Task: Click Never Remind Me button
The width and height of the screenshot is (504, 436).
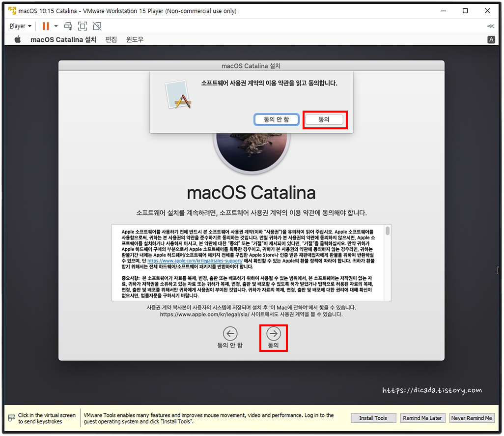Action: tap(472, 418)
